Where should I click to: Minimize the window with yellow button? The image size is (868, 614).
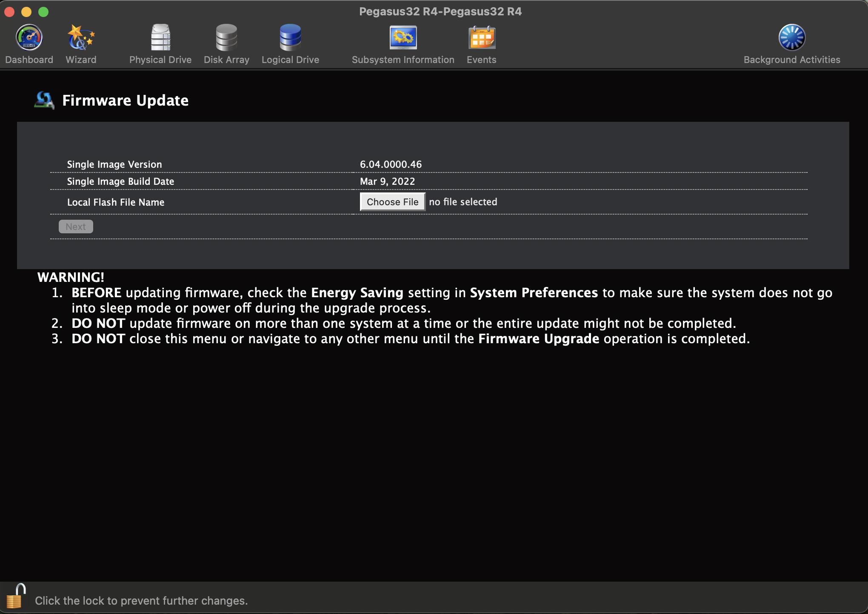pos(26,11)
